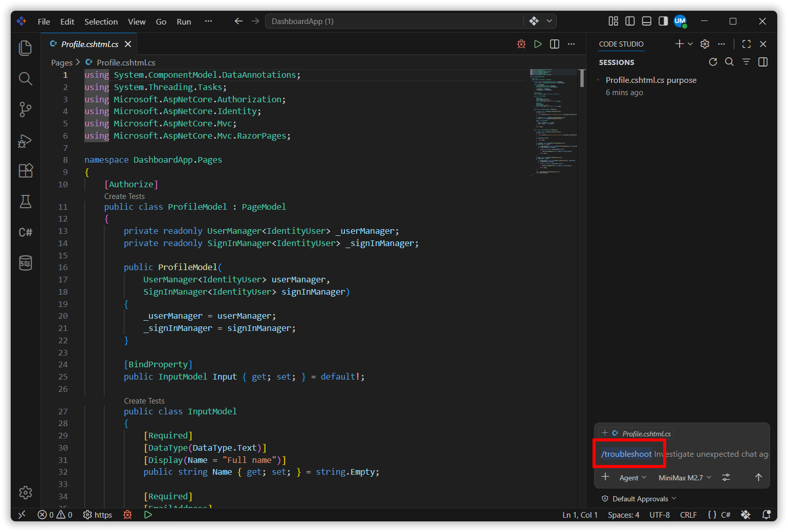Viewport: 788px width, 532px height.
Task: Open the View menu
Action: tap(137, 21)
